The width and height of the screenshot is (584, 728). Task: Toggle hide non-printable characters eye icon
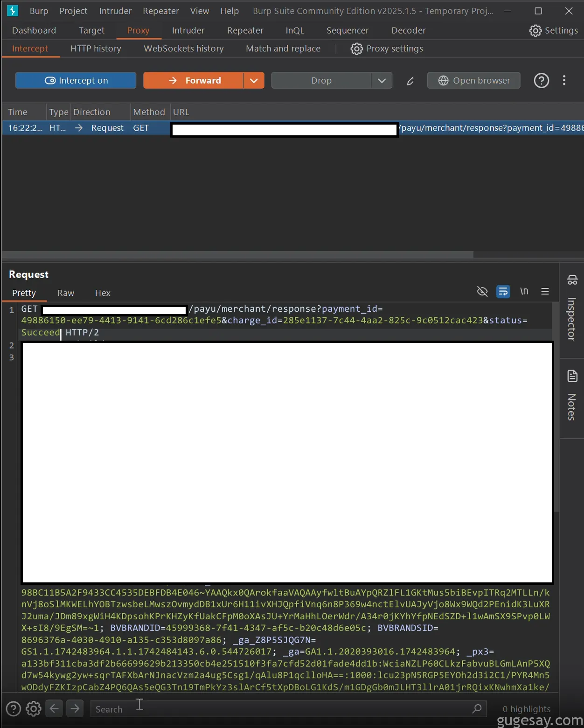[482, 292]
